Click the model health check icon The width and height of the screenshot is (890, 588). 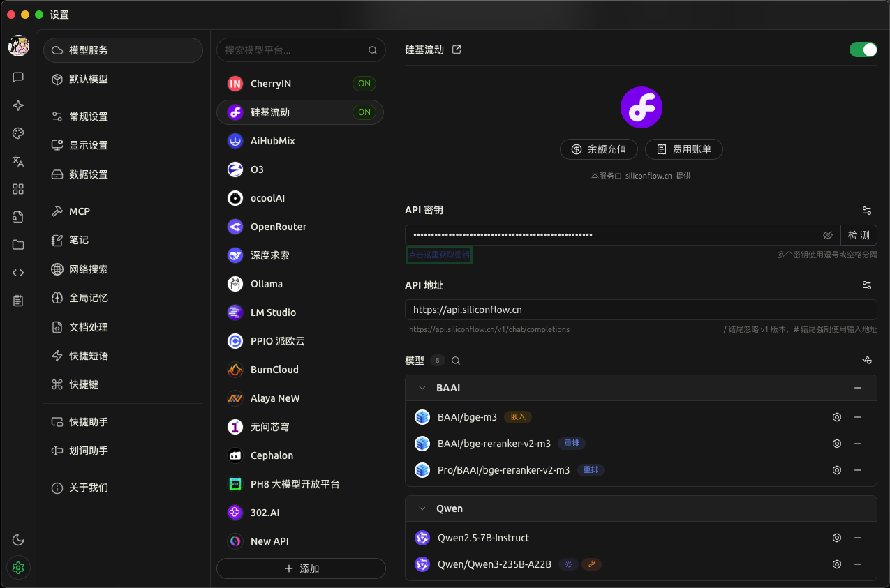[x=867, y=361]
